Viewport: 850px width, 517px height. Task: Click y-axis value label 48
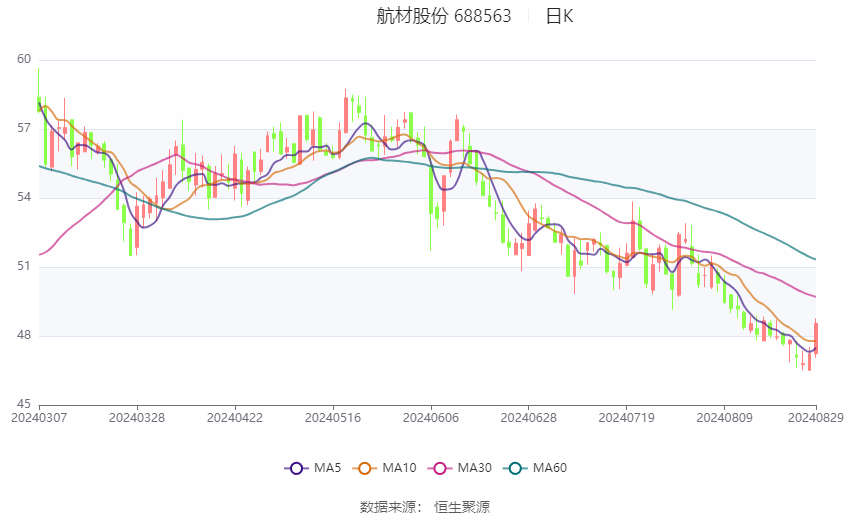tap(24, 335)
